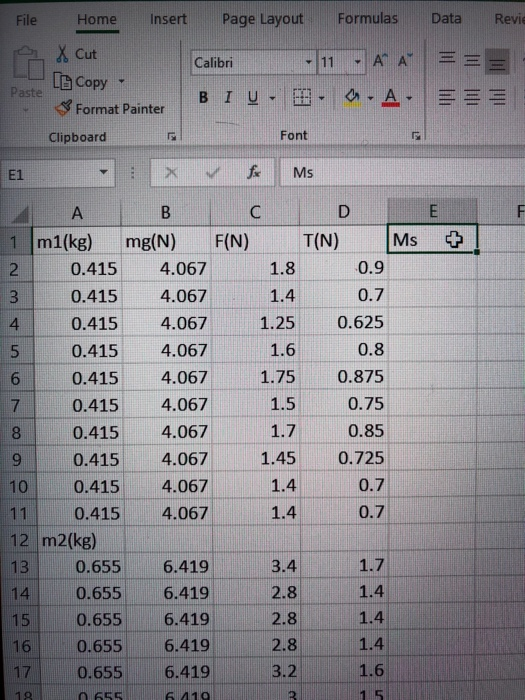Select column D header
The height and width of the screenshot is (700, 525).
click(x=343, y=212)
